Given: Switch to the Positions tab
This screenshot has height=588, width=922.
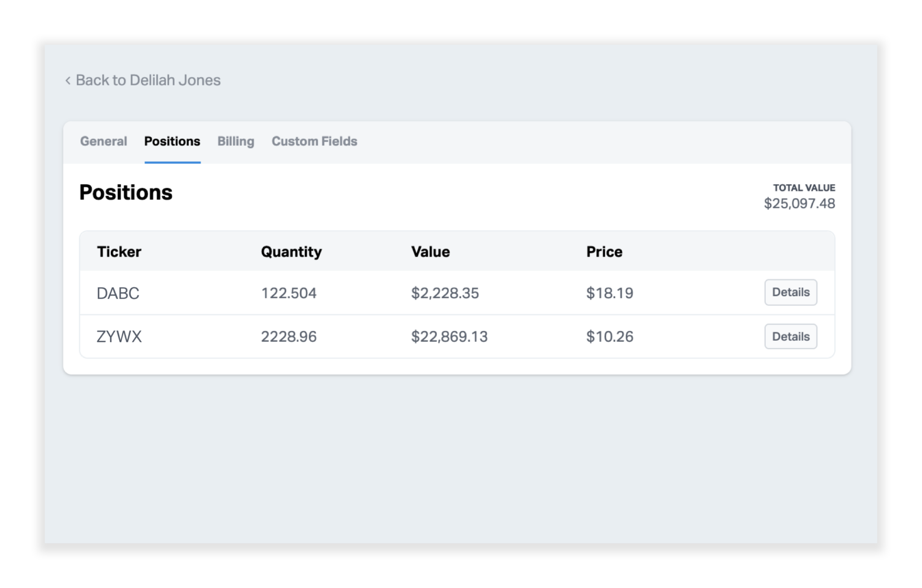Looking at the screenshot, I should pos(172,141).
